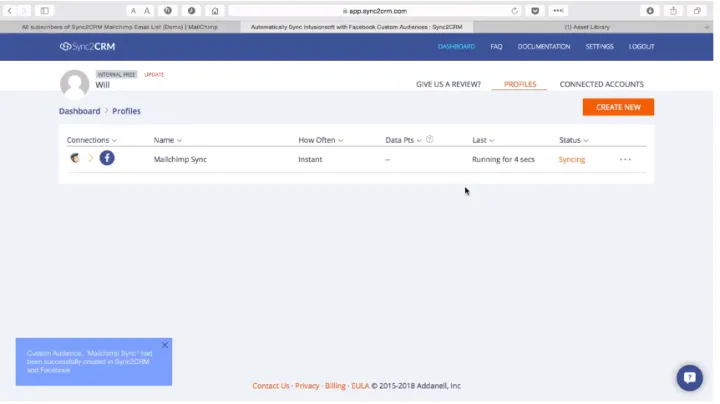Sort by the Last column header
Screen dimensions: 720x404
click(483, 140)
